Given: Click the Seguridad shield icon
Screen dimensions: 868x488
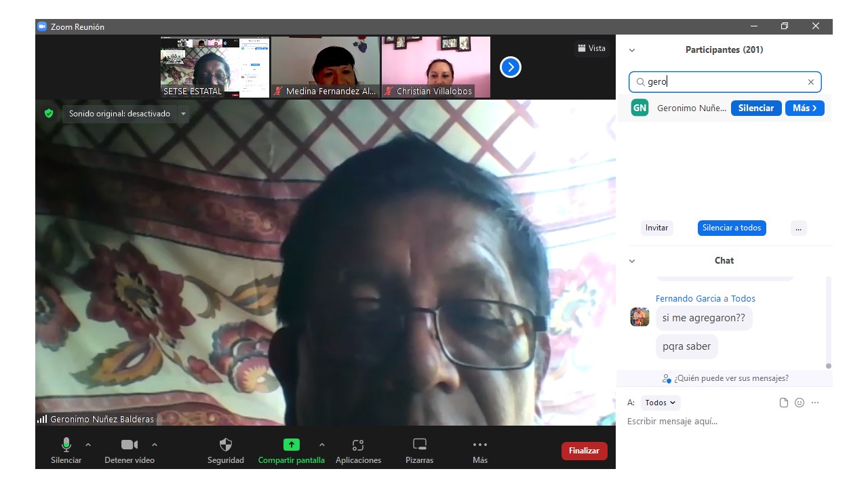Looking at the screenshot, I should (x=226, y=445).
